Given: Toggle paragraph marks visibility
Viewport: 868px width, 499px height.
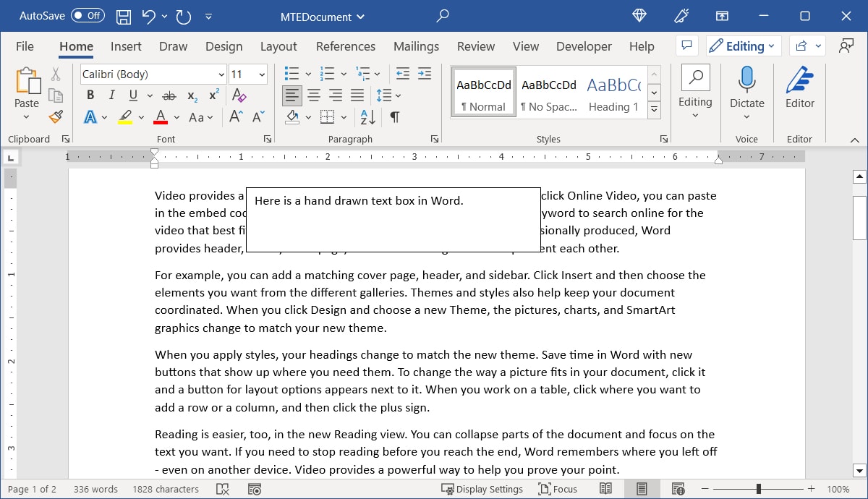Looking at the screenshot, I should click(394, 116).
